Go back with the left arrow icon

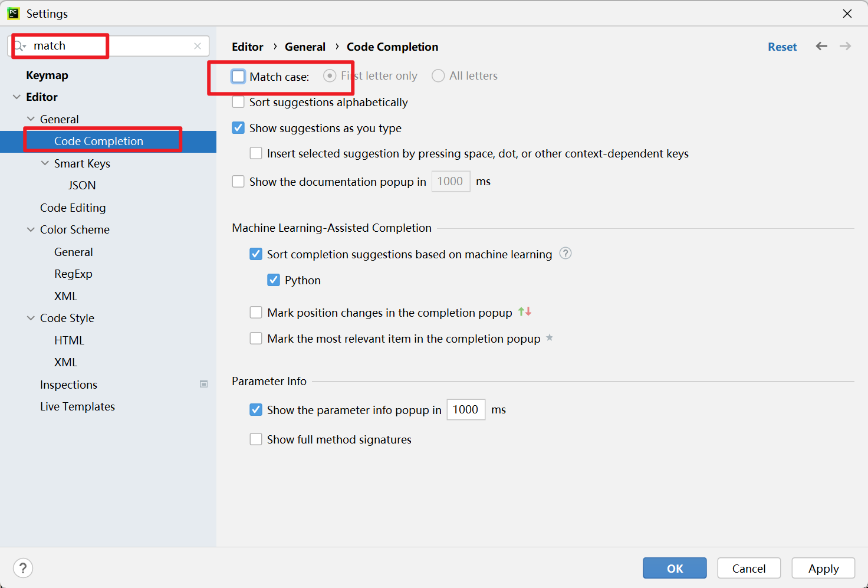821,46
